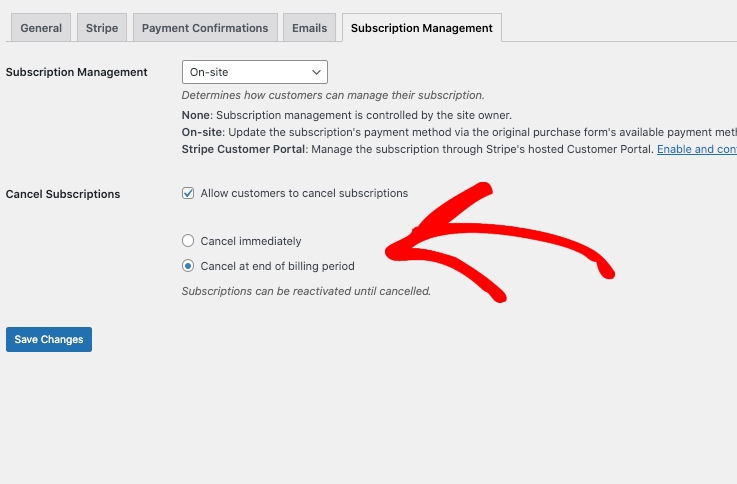Click the "Cancel immediately" option label text
This screenshot has height=484, width=737.
[x=251, y=241]
